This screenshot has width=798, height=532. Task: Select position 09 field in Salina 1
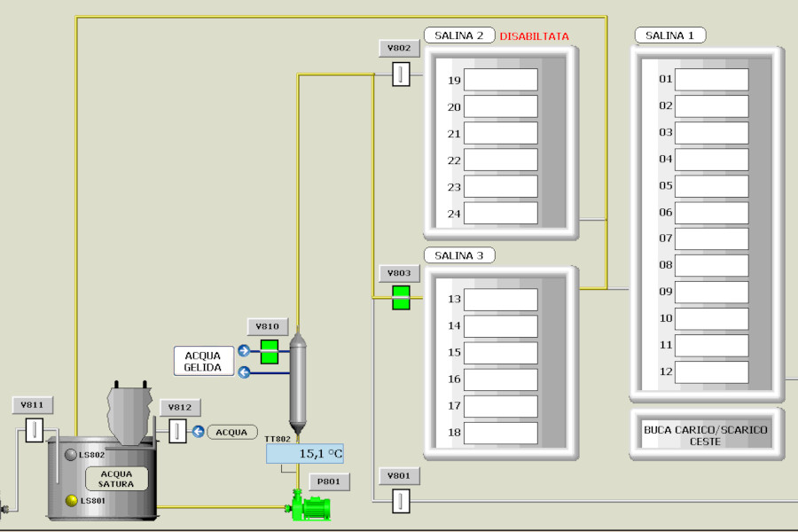click(x=711, y=293)
